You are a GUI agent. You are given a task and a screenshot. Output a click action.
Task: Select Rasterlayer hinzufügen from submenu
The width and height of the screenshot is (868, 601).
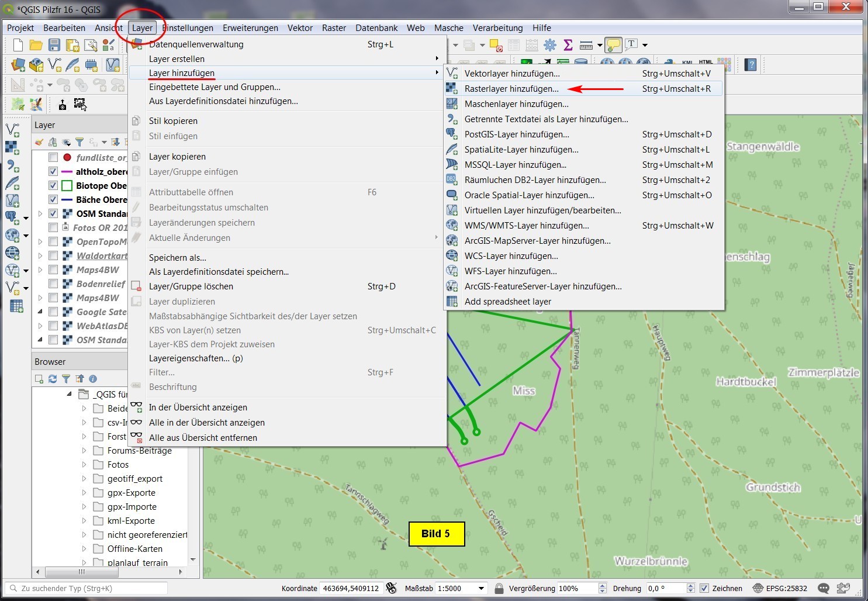point(511,89)
